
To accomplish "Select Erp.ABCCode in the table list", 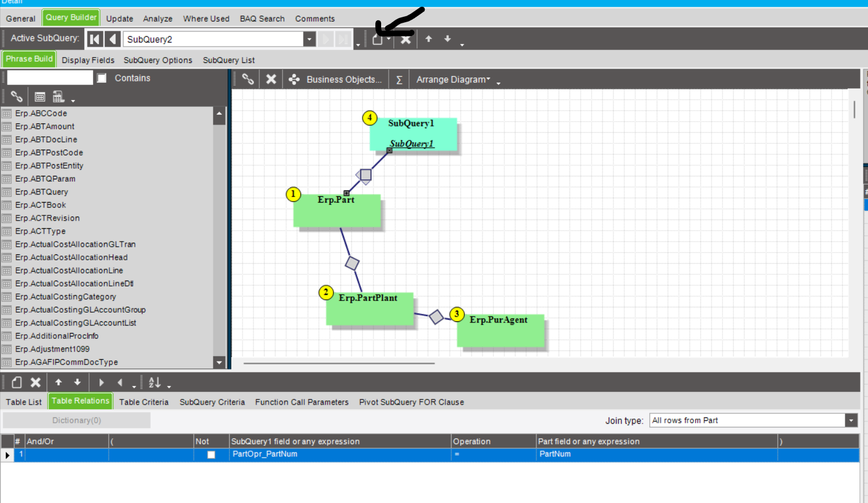I will click(41, 114).
